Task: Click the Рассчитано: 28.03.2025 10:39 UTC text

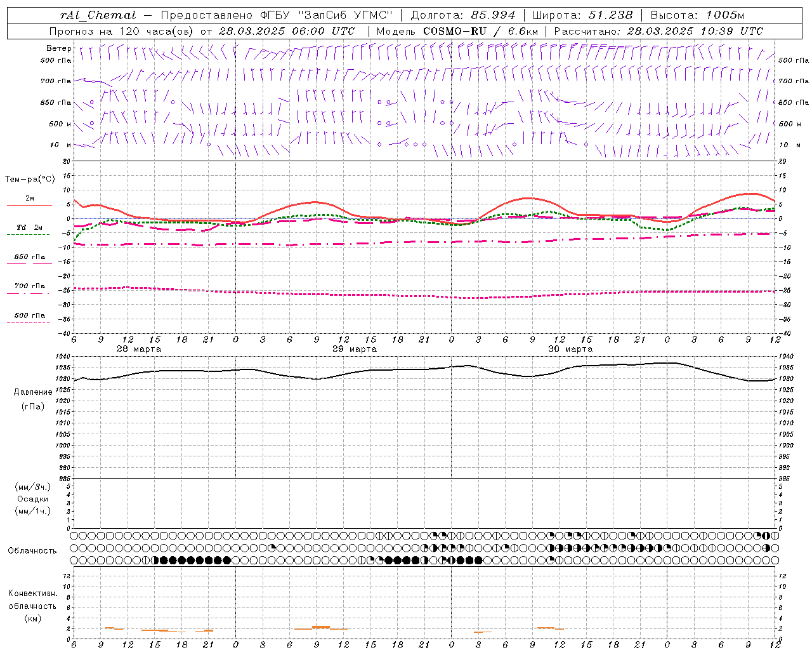Action: pos(658,31)
